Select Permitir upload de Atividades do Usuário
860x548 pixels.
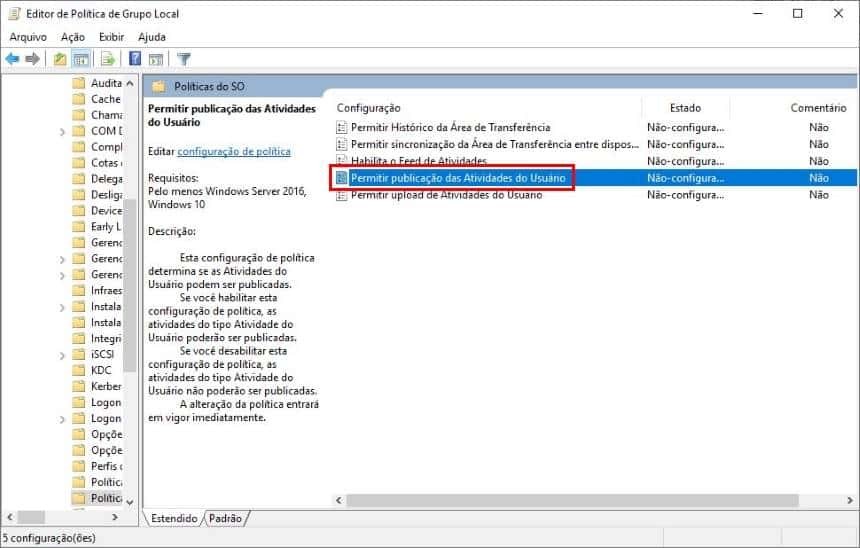coord(446,195)
